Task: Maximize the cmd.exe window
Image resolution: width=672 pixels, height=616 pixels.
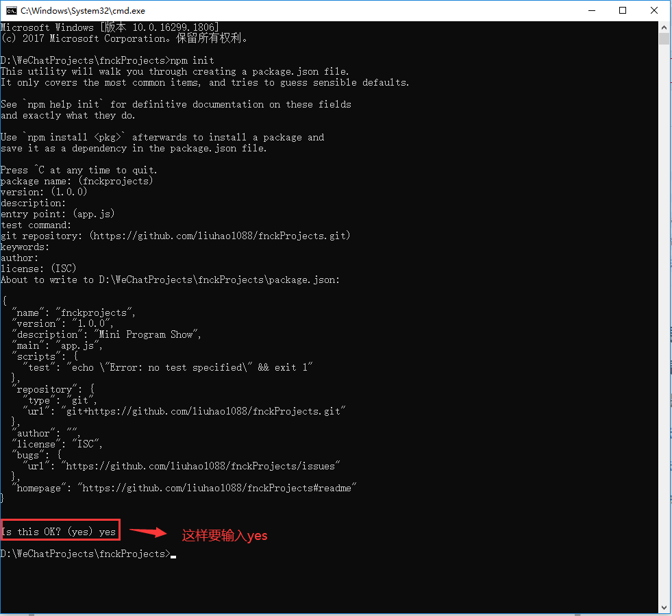Action: coord(623,10)
